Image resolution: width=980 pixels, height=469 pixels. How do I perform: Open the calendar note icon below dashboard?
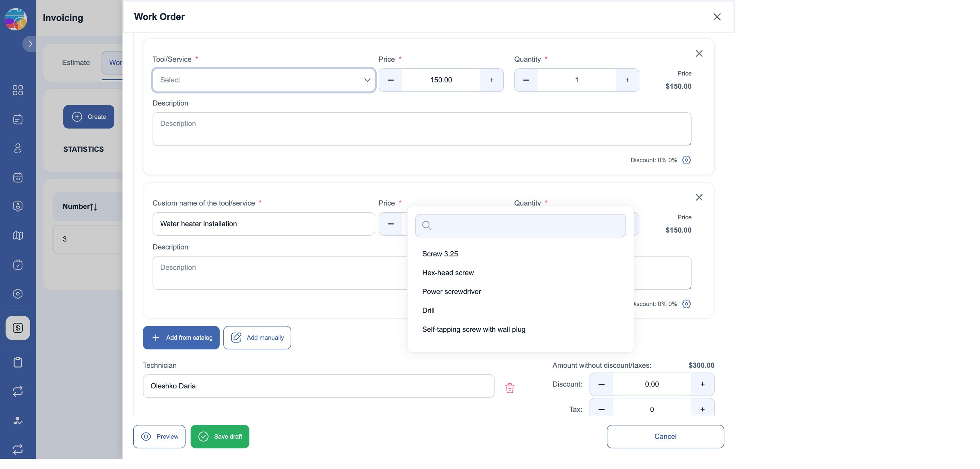coord(18,119)
